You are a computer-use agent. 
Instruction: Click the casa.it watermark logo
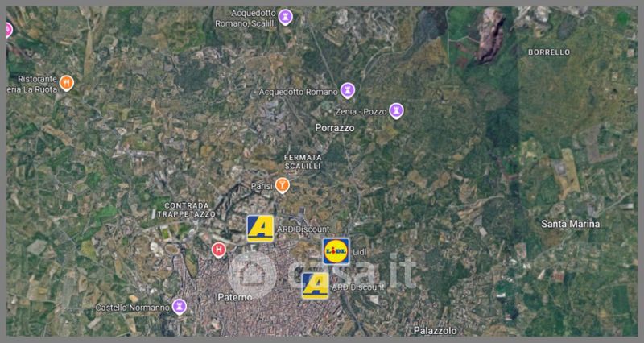click(x=323, y=275)
